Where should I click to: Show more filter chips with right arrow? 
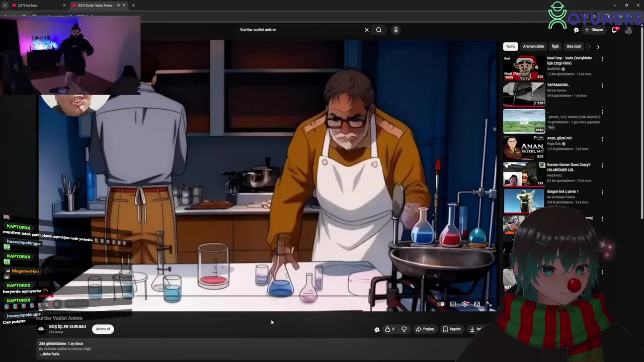[x=598, y=47]
